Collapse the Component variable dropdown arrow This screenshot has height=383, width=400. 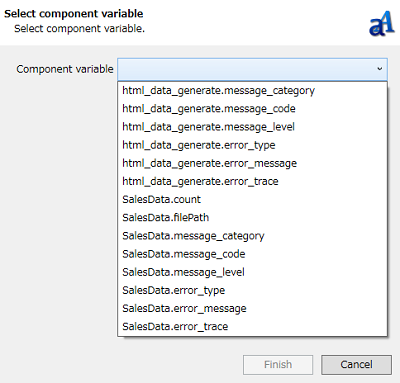point(379,69)
